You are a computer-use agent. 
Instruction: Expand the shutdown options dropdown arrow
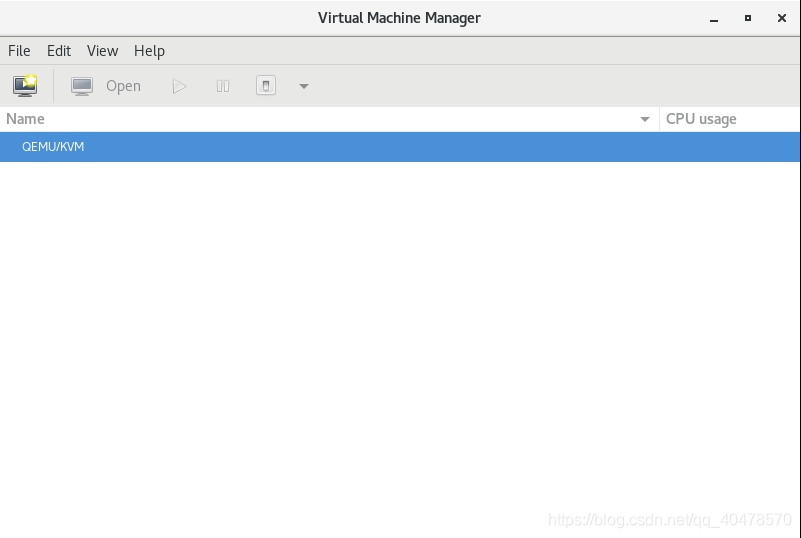point(303,86)
